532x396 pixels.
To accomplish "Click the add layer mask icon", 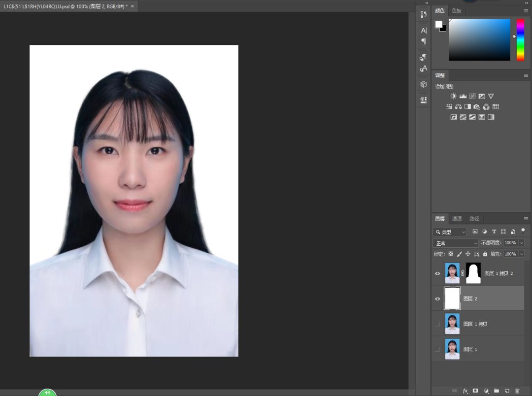I will tap(475, 391).
